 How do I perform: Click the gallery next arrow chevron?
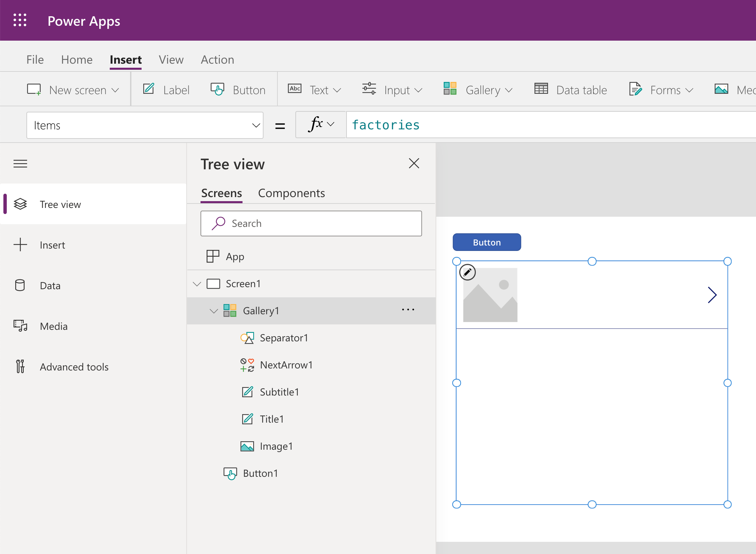coord(712,295)
